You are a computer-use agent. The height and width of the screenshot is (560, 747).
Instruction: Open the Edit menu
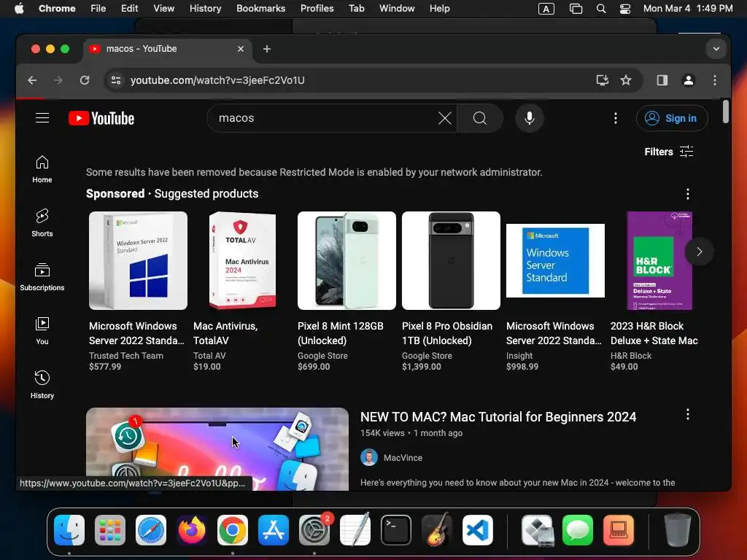[x=129, y=9]
